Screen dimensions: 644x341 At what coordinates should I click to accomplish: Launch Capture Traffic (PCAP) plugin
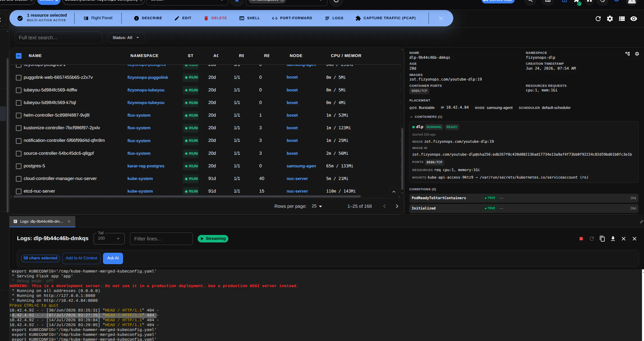tap(386, 18)
